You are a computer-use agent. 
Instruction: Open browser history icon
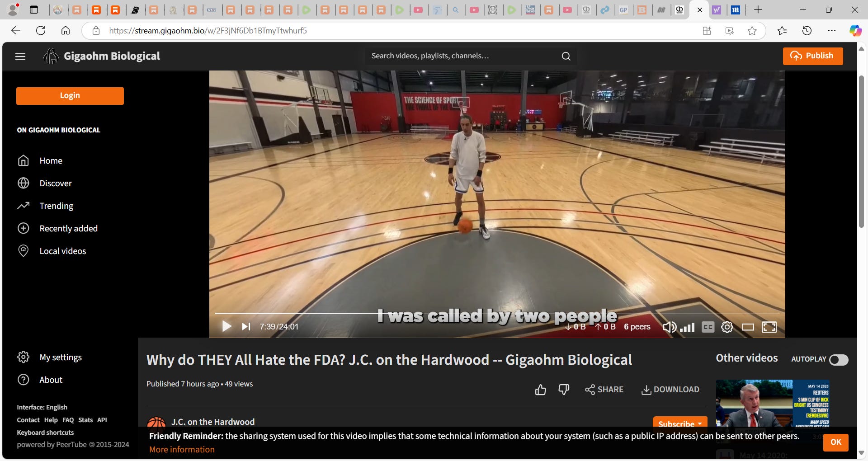point(807,31)
